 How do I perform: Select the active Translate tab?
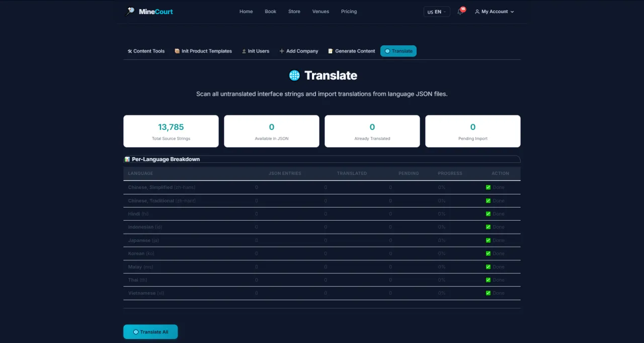pos(398,51)
